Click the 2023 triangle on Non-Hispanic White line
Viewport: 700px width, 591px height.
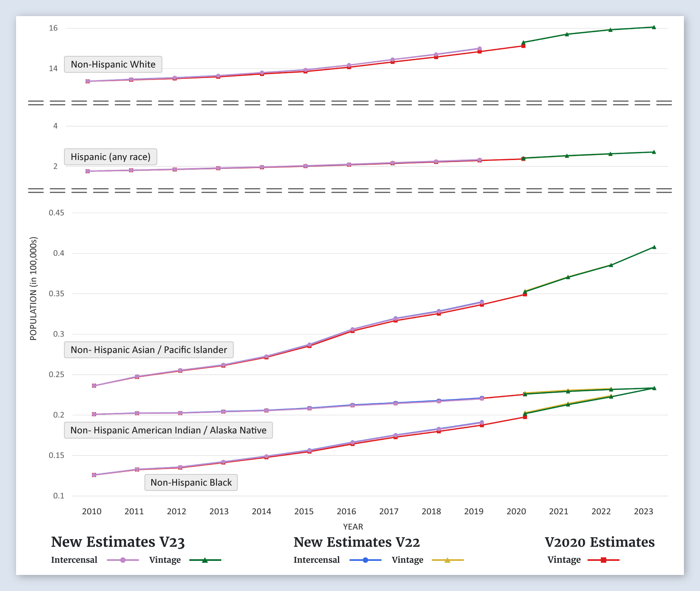coord(654,27)
